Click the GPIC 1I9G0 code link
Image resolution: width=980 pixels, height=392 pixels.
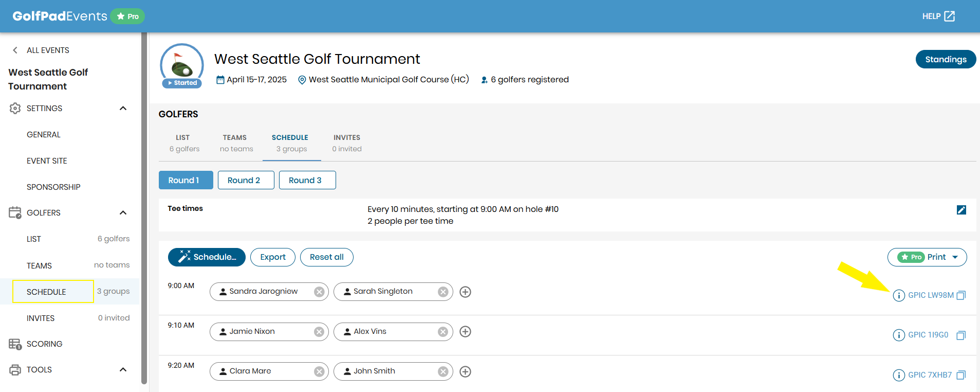[x=928, y=335]
